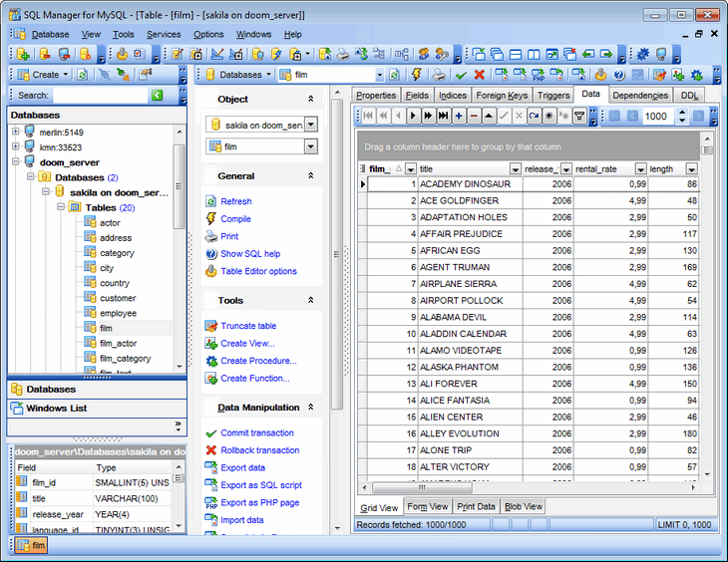The width and height of the screenshot is (728, 562).
Task: Click the Commit transaction green checkmark toolbar icon
Action: pyautogui.click(x=461, y=75)
